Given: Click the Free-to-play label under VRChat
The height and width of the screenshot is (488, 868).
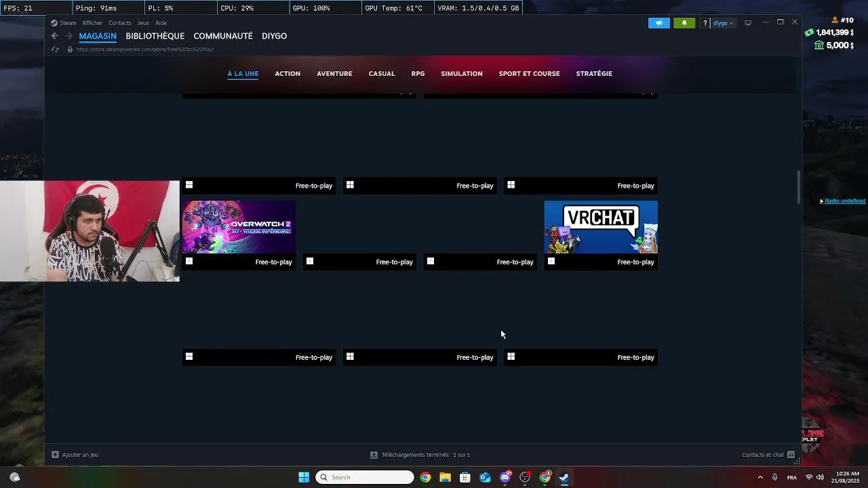Looking at the screenshot, I should (635, 262).
